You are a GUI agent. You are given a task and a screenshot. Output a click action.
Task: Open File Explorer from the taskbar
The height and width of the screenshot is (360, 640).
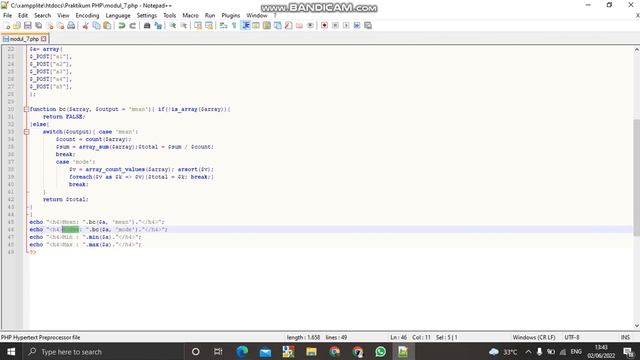pos(311,352)
